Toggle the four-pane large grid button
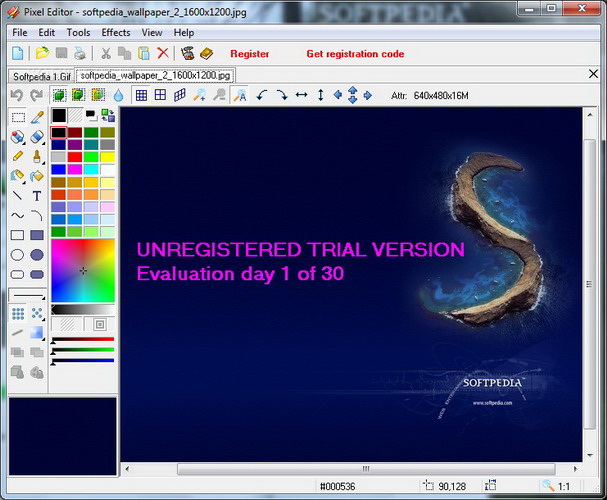 click(160, 95)
